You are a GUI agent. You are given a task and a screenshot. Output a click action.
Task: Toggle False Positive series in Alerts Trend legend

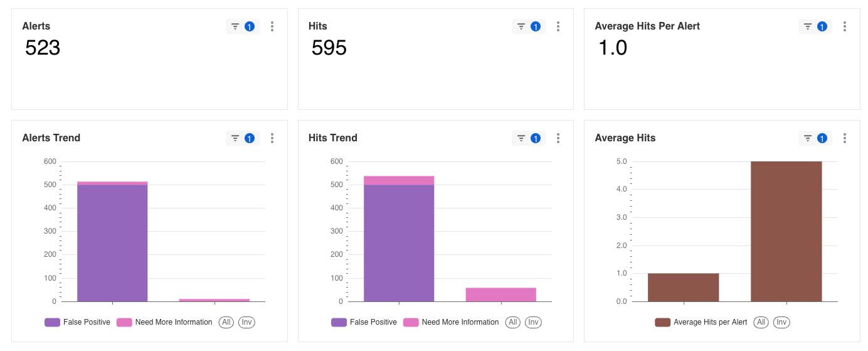point(77,322)
